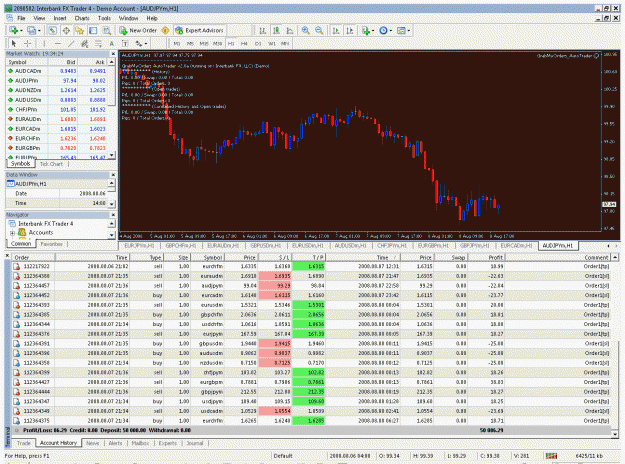Viewport: 625px width, 464px height.
Task: Open the Profiles toolbar icon
Action: [x=31, y=30]
